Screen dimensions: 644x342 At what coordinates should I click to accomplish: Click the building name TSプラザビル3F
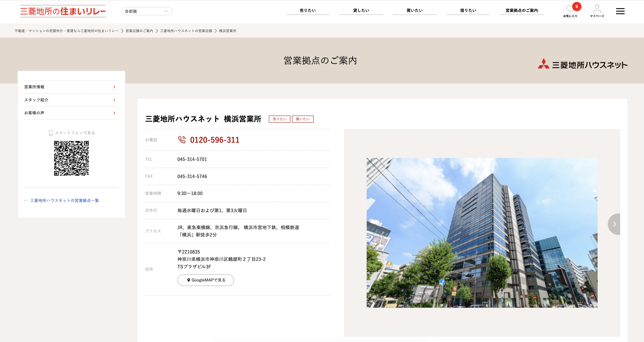[x=194, y=267]
